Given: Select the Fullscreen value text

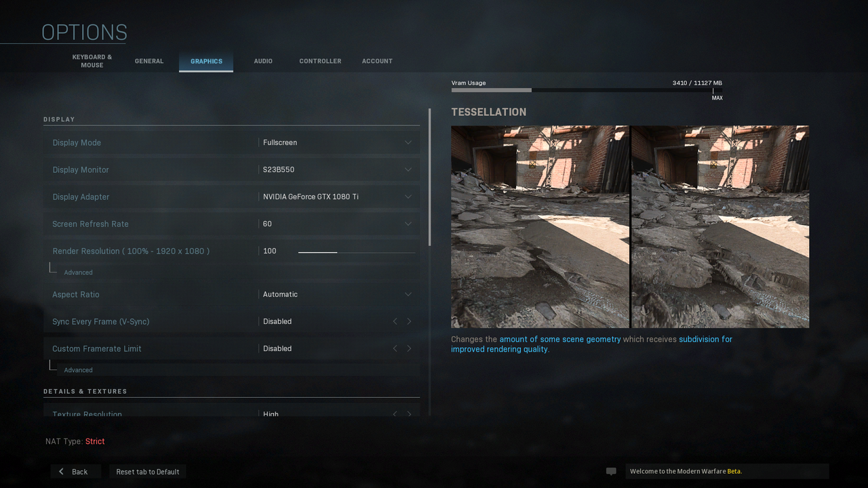Looking at the screenshot, I should pos(280,142).
